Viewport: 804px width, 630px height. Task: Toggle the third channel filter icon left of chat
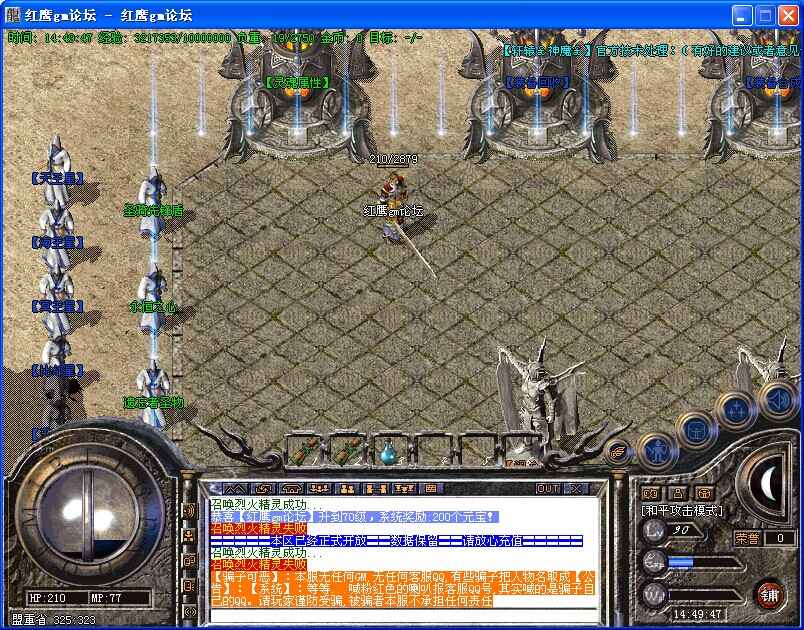(x=190, y=560)
